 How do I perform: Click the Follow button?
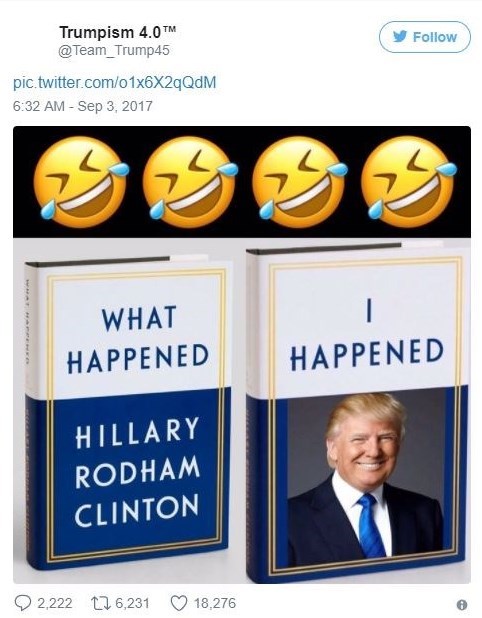pyautogui.click(x=424, y=37)
